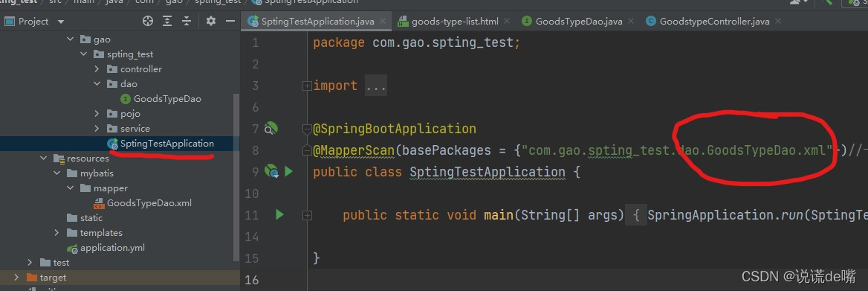Select the target folder label

coord(53,277)
